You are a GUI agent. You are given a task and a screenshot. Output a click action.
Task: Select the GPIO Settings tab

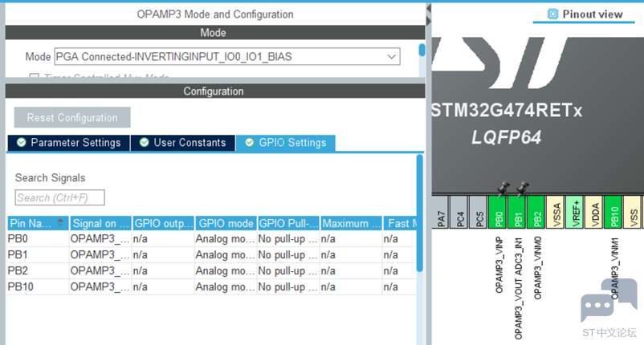click(285, 143)
